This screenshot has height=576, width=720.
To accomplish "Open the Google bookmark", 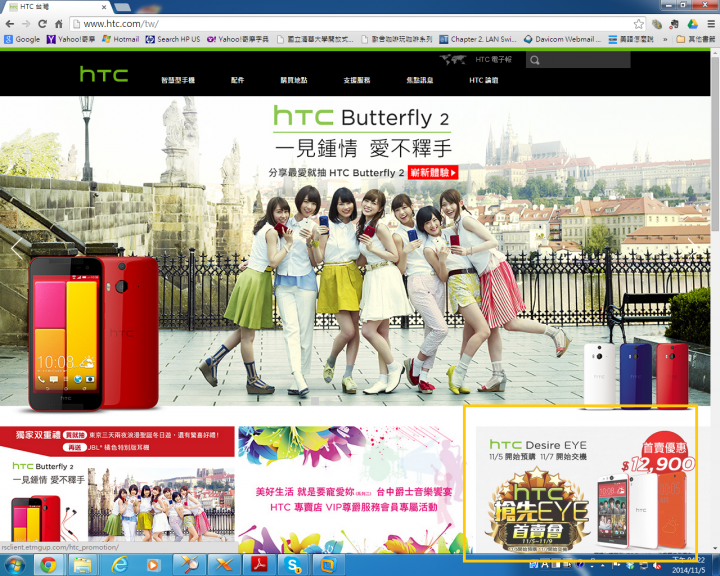I will coord(22,40).
